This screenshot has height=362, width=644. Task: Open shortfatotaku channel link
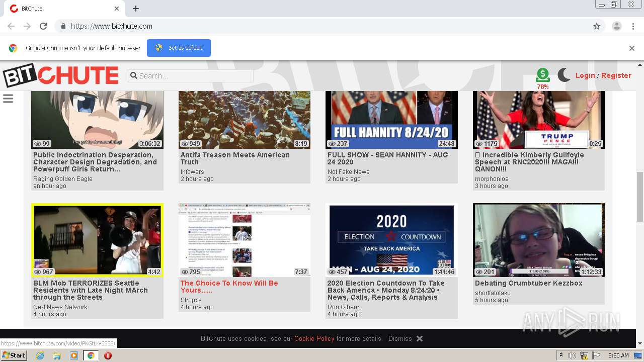[493, 293]
